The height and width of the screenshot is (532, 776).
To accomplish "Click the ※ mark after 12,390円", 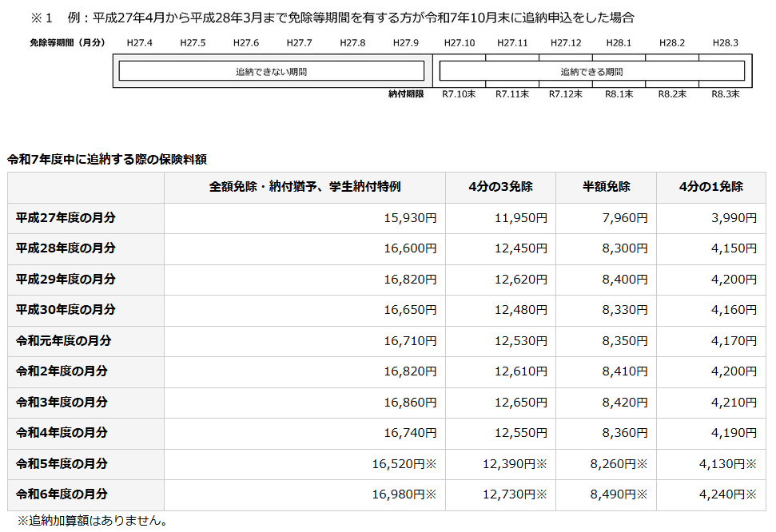I will (542, 464).
